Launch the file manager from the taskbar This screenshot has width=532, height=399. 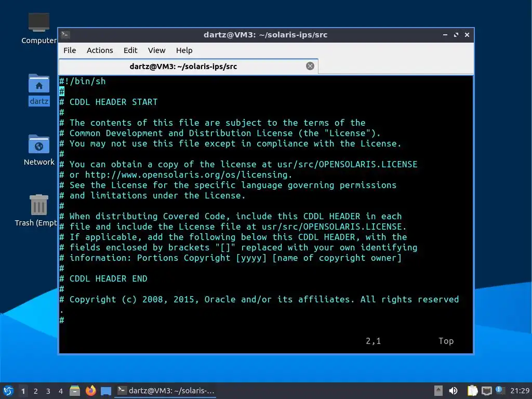click(75, 391)
